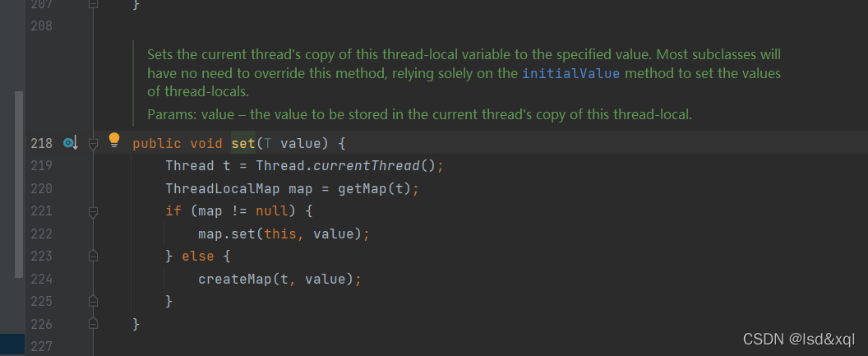Open the initialValue link in the documentation

click(570, 74)
